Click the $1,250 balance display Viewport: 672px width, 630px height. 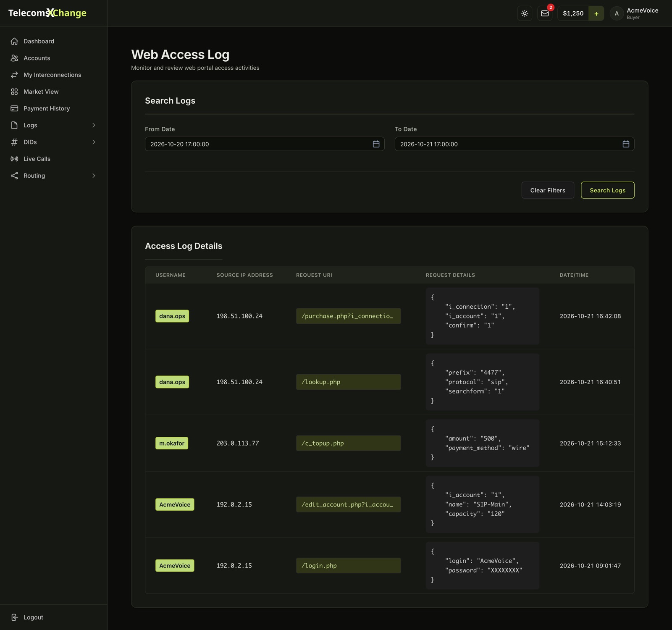pos(573,13)
